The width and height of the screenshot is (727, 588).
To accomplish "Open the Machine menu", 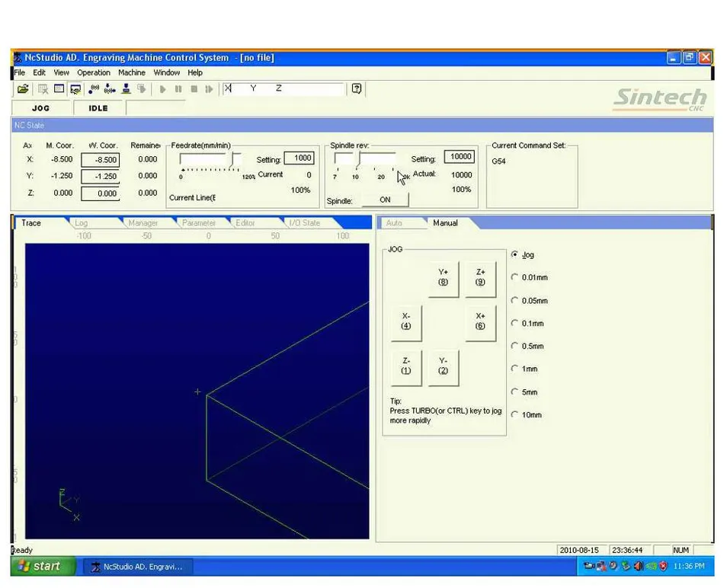I will (131, 72).
